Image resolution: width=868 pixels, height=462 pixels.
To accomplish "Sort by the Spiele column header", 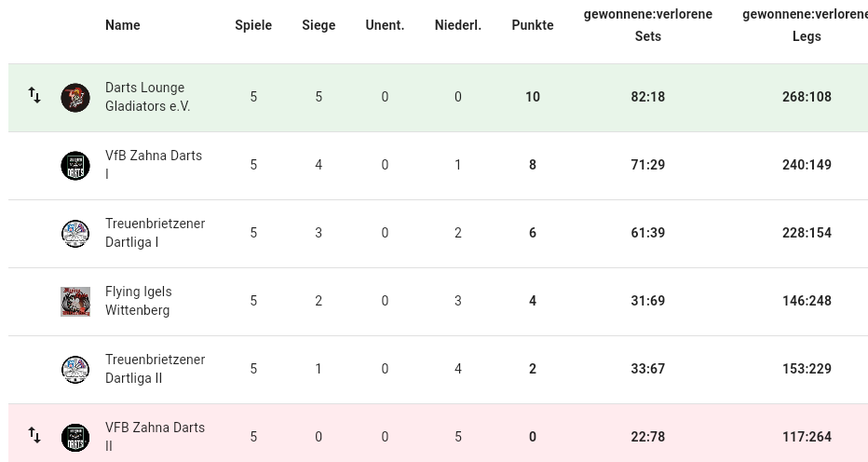I will click(x=253, y=25).
